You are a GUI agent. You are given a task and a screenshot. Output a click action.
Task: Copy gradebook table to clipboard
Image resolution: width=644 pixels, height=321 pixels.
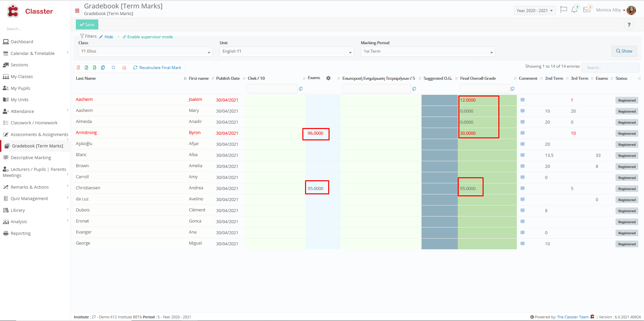[103, 68]
